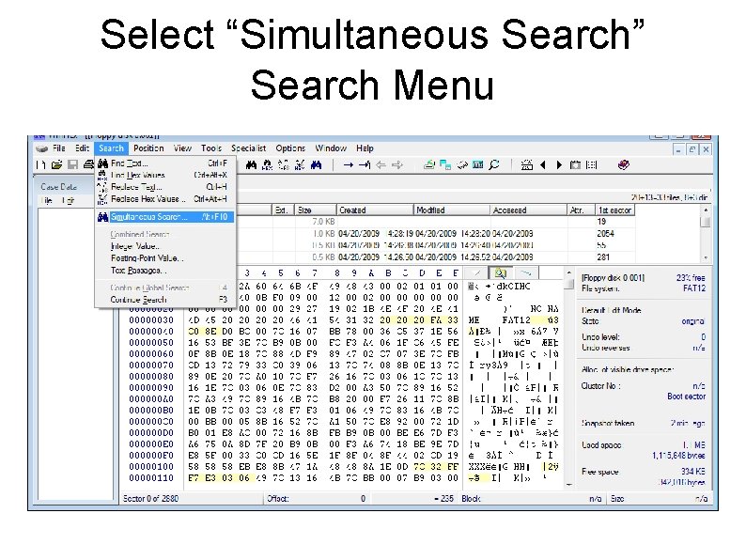Viewport: 746px width, 560px height.
Task: Choose Simultaneous Search from the Search menu
Action: tap(164, 217)
